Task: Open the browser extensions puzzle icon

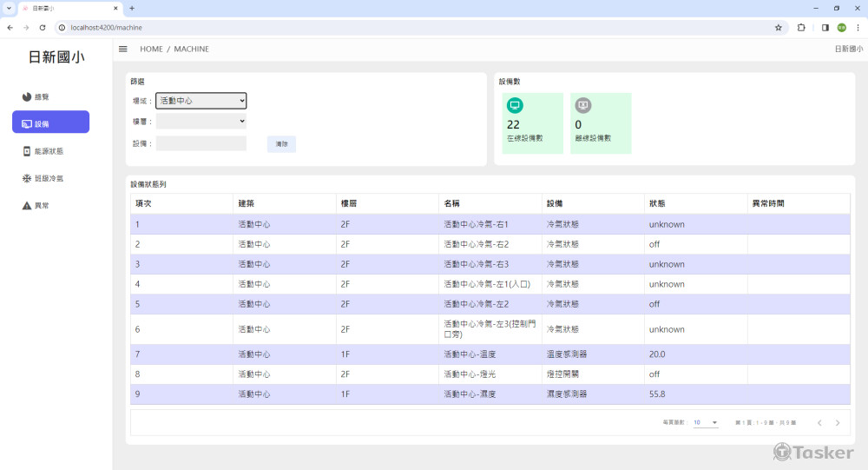Action: tap(801, 28)
